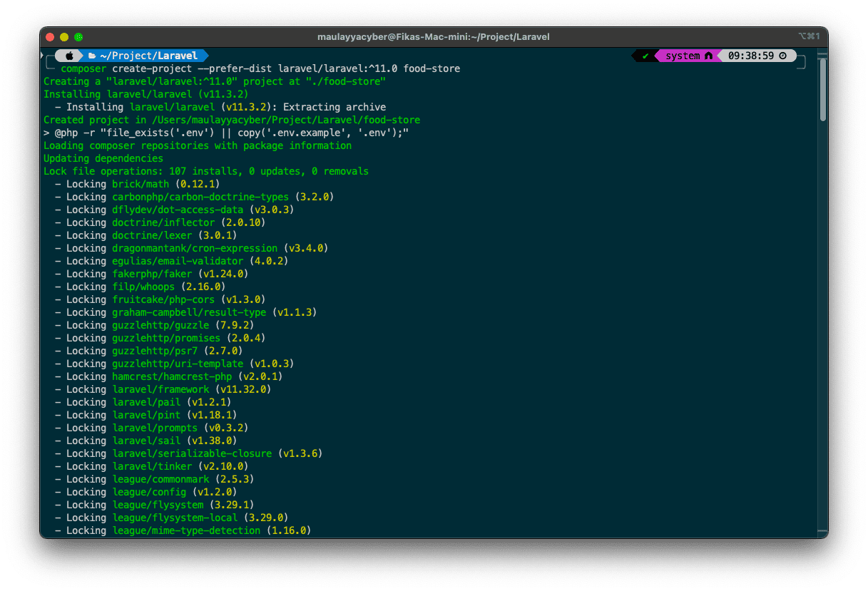Click the red close window button
This screenshot has width=868, height=591.
[50, 37]
